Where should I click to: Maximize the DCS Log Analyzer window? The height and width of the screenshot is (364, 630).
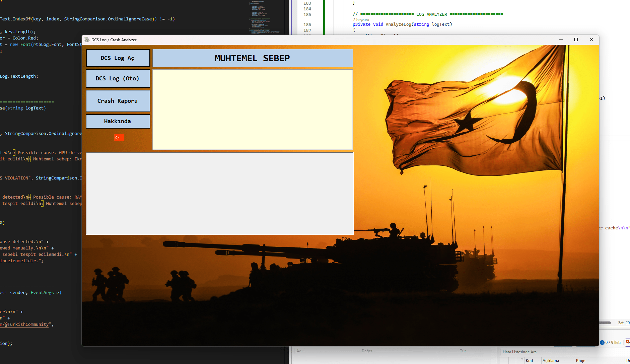pyautogui.click(x=576, y=40)
